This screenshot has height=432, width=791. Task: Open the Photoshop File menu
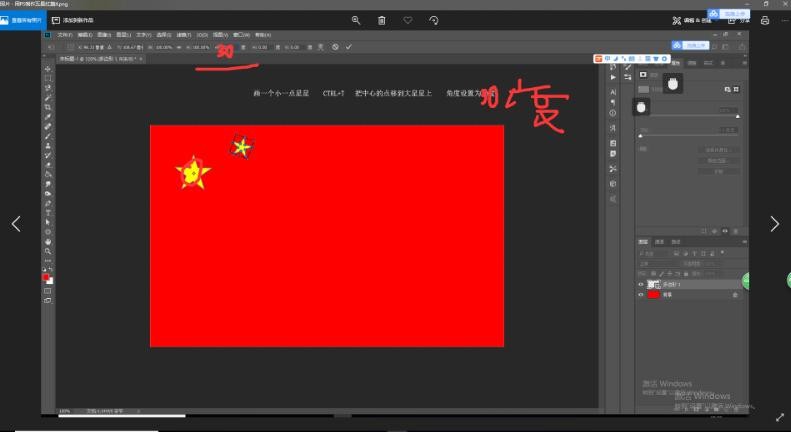click(65, 35)
